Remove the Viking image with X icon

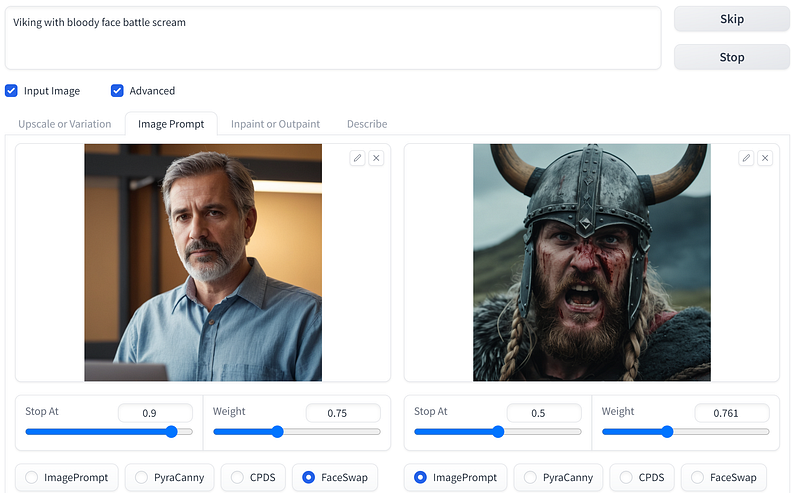pos(765,158)
